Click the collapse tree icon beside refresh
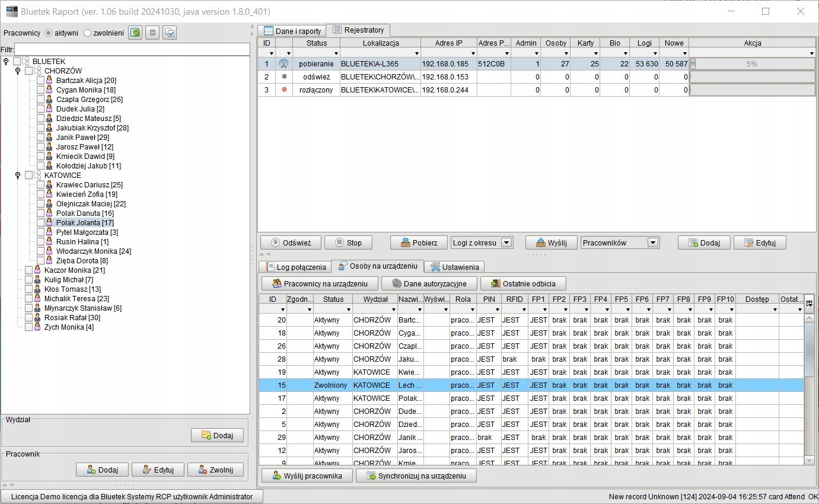Viewport: 819px width, 504px height. 153,33
